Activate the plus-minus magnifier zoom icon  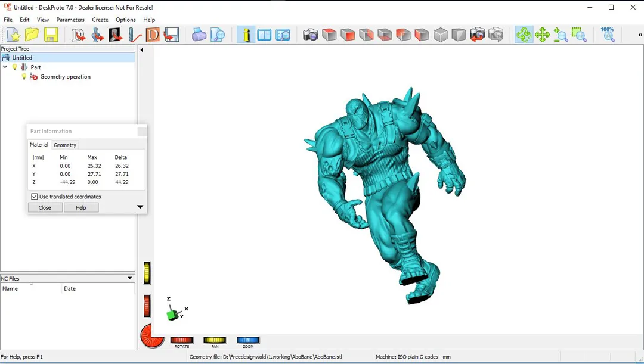[561, 35]
